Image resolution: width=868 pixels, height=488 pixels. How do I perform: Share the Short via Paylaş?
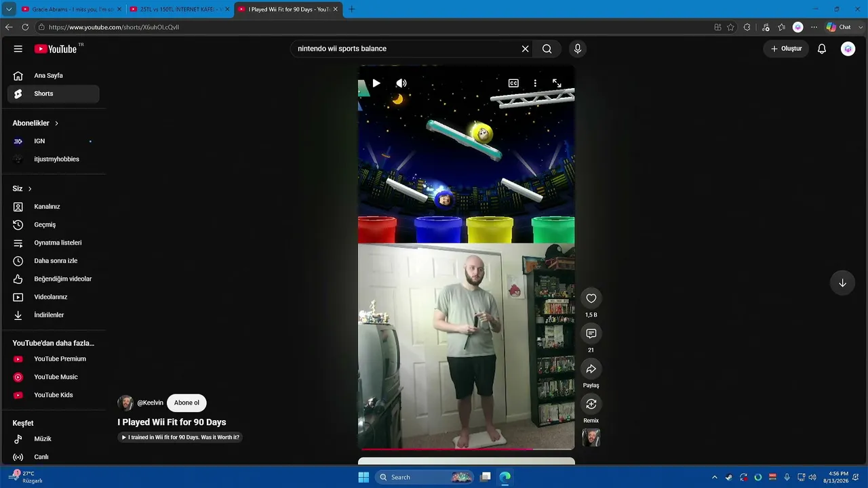pos(591,369)
